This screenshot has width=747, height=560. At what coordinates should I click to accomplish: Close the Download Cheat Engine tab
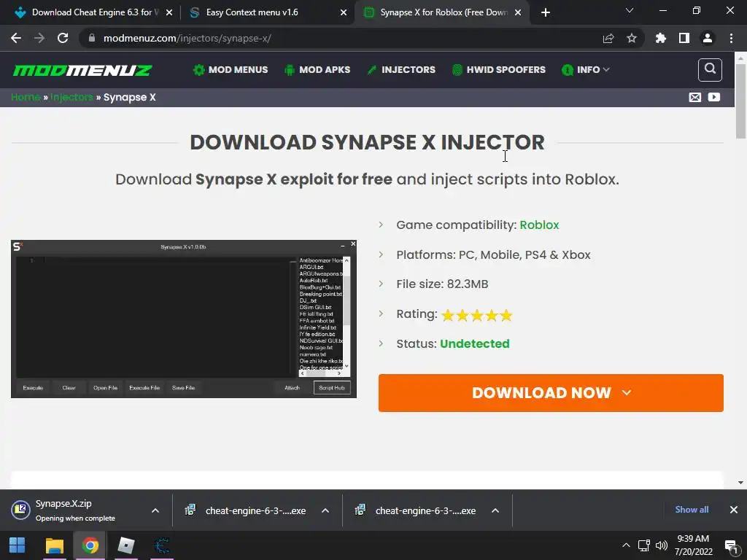[169, 13]
